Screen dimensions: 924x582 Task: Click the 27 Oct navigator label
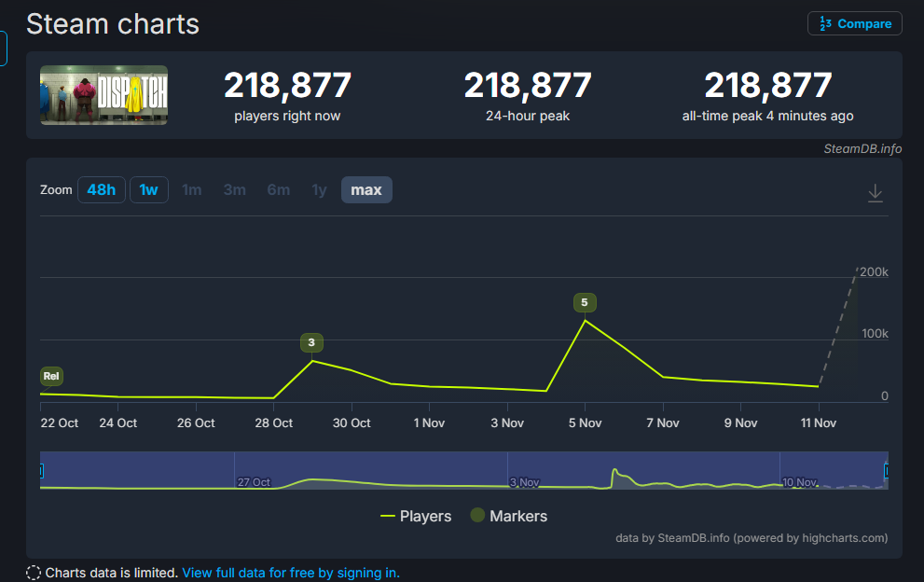pos(254,482)
